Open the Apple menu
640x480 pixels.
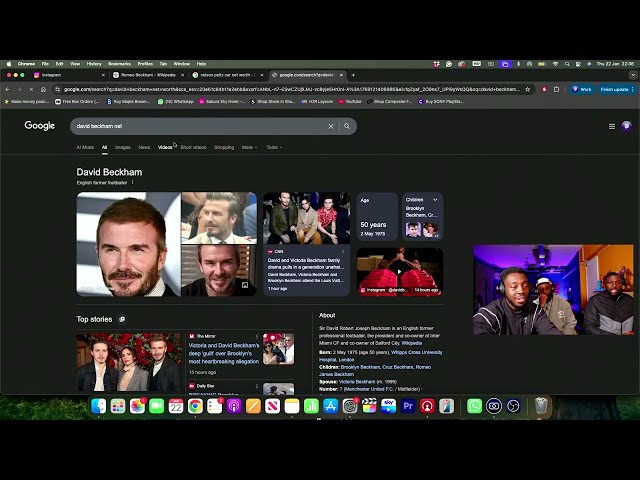(x=9, y=64)
